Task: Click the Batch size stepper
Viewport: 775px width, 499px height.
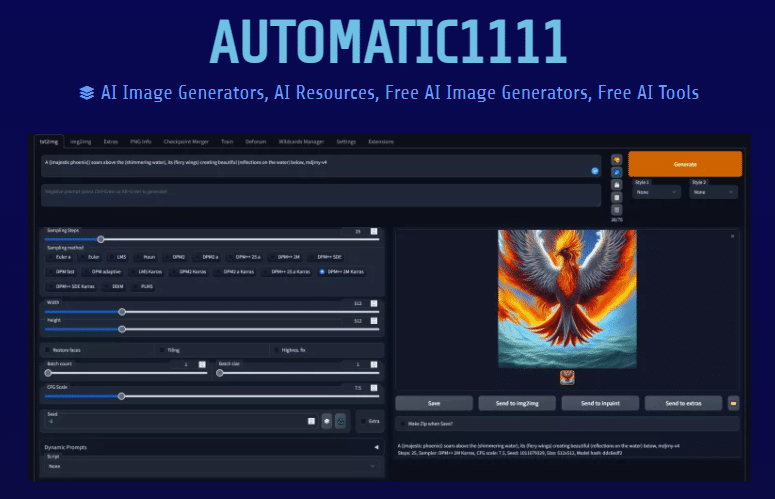Action: coord(374,364)
